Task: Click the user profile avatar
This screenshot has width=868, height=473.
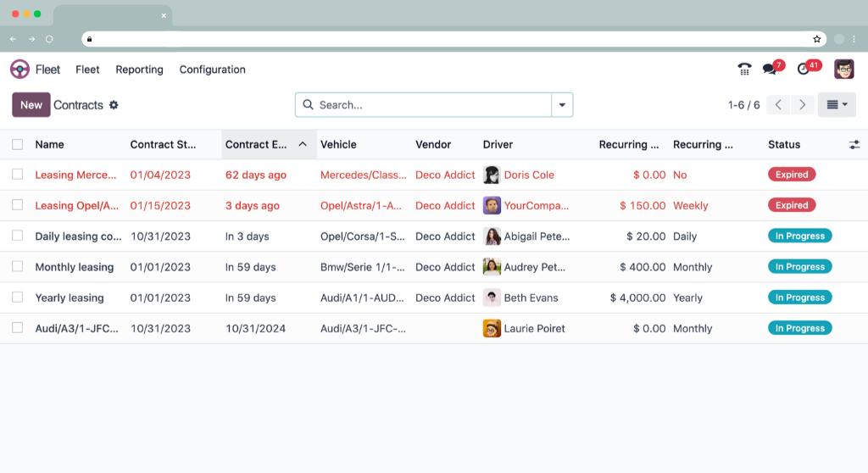Action: tap(843, 70)
